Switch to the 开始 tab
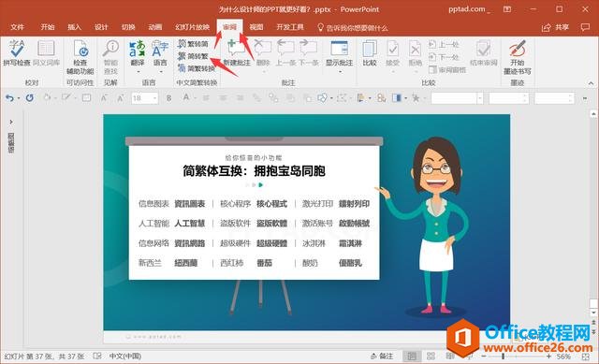The image size is (599, 364). click(48, 27)
